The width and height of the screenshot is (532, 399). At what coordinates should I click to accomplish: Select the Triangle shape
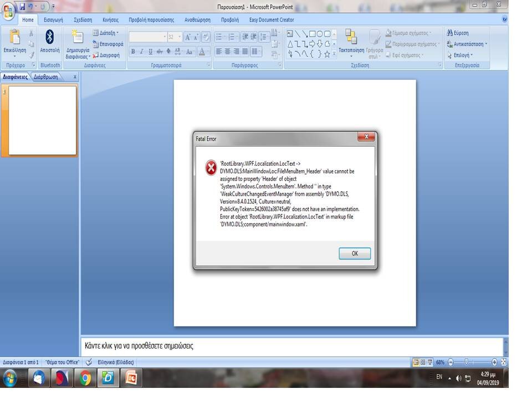point(290,44)
